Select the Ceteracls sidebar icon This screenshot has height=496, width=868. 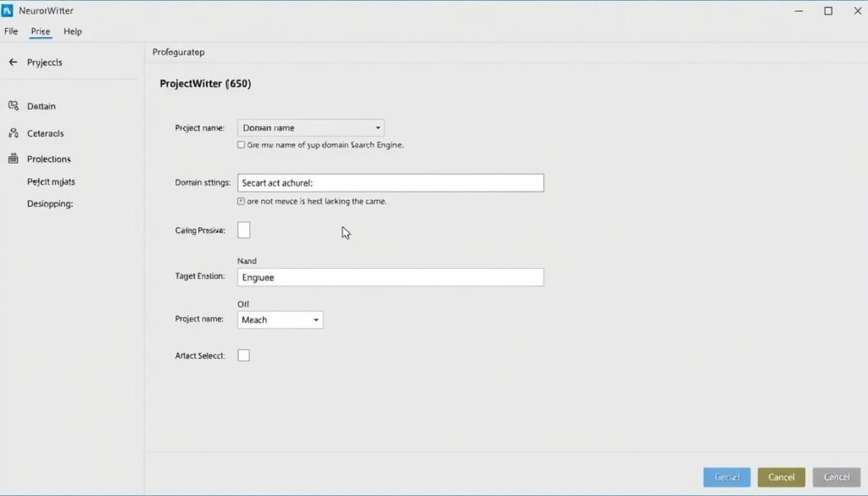click(x=14, y=133)
